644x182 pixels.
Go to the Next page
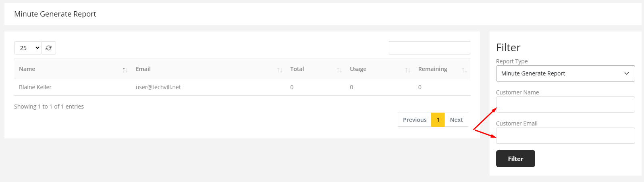tap(456, 120)
